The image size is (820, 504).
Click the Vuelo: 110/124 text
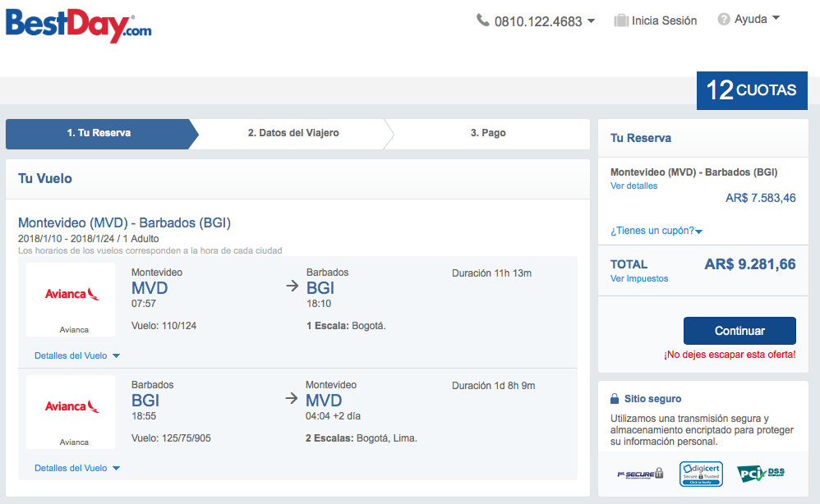(x=164, y=326)
